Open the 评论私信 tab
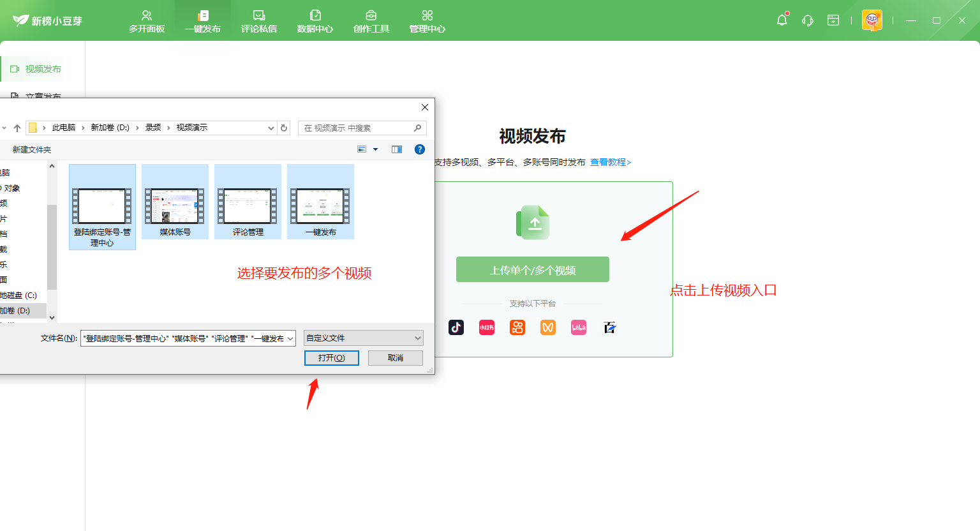 tap(259, 21)
